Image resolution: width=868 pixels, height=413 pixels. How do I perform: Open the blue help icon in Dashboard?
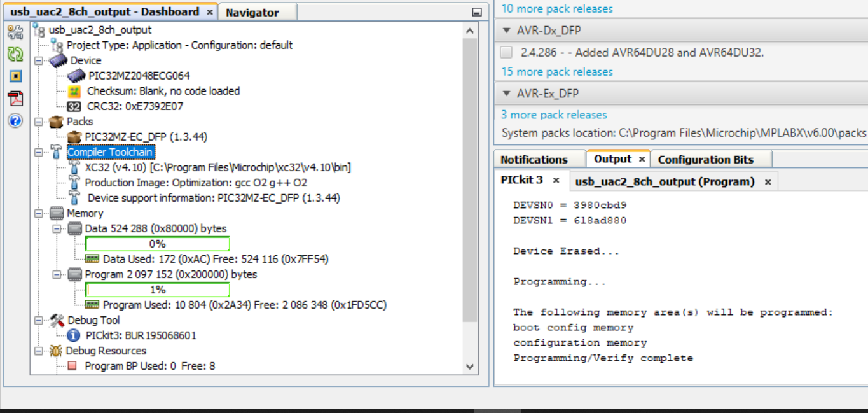pyautogui.click(x=15, y=120)
